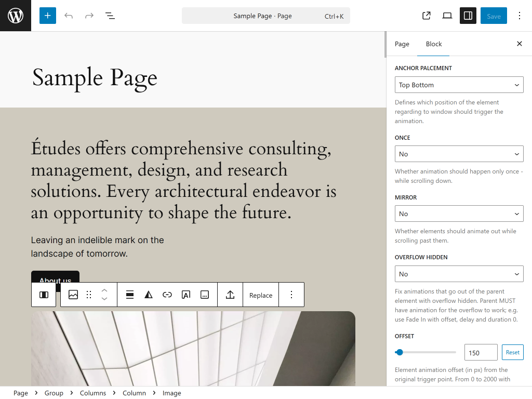Image resolution: width=532 pixels, height=399 pixels.
Task: Click the Undo arrow
Action: pyautogui.click(x=69, y=16)
